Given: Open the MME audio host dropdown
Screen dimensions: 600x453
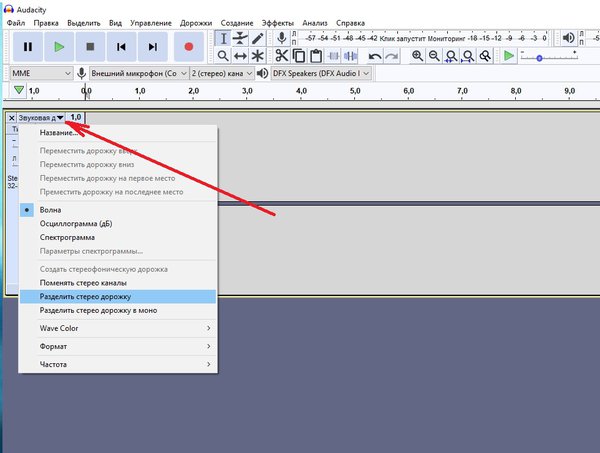Looking at the screenshot, I should pyautogui.click(x=41, y=73).
